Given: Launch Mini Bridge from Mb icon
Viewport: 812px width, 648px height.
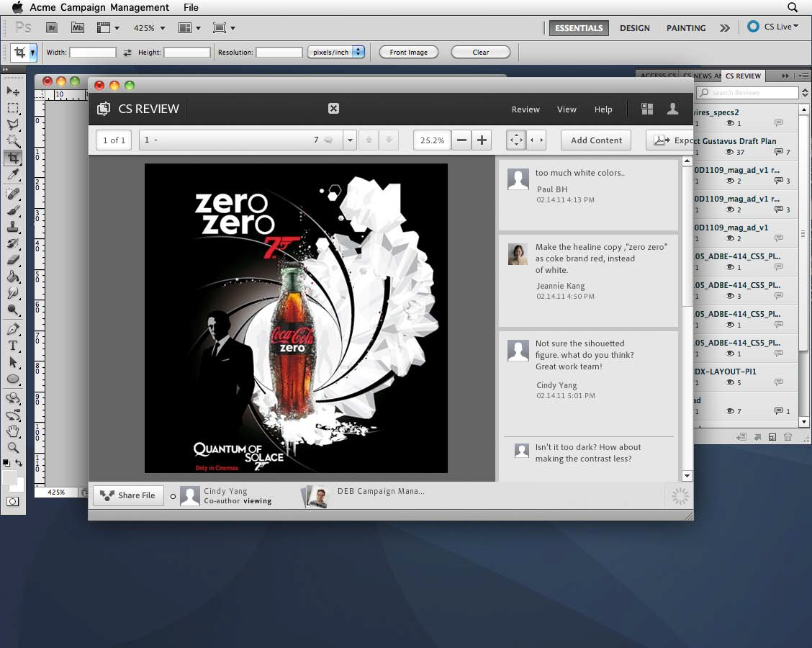Looking at the screenshot, I should [78, 28].
